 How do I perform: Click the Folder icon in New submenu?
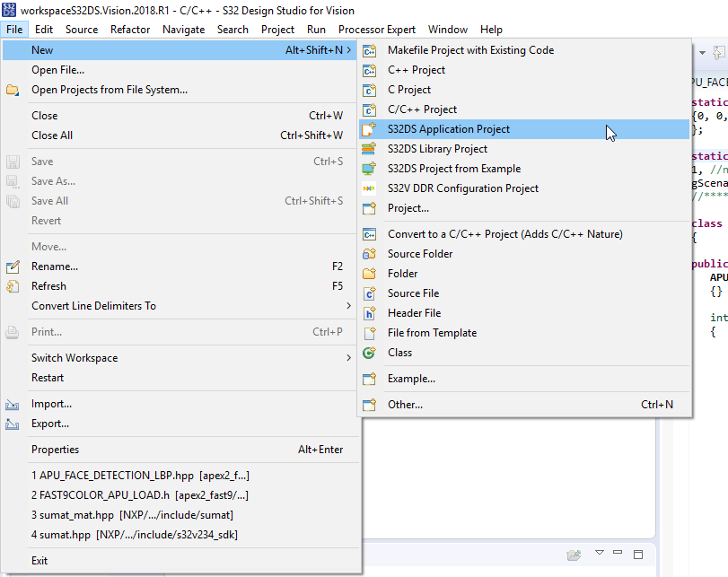(369, 274)
